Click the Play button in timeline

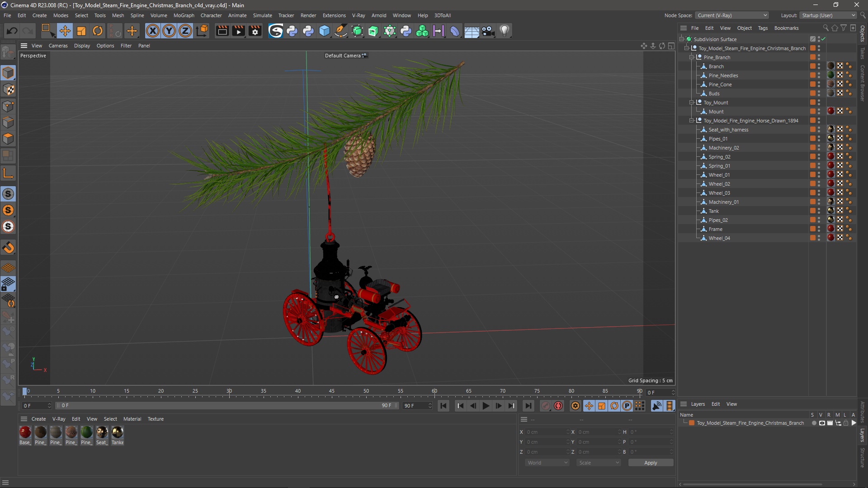486,406
